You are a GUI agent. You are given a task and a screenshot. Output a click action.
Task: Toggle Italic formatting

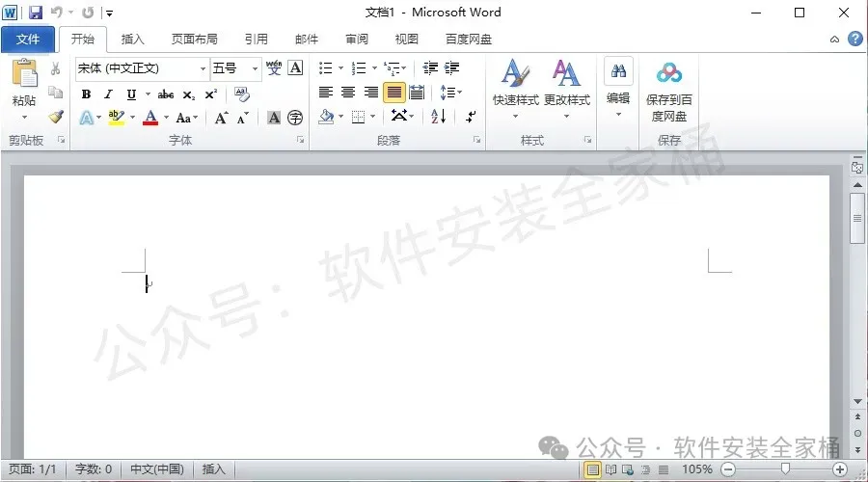[108, 94]
